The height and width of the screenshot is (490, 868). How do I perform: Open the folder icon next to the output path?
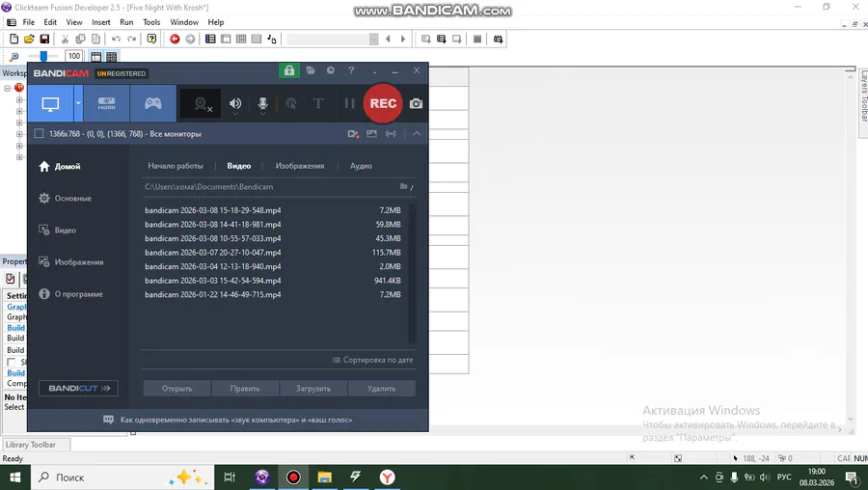click(403, 186)
